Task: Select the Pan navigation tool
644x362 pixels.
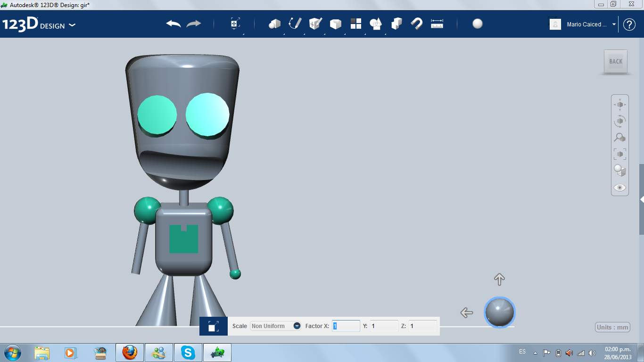Action: pyautogui.click(x=620, y=104)
